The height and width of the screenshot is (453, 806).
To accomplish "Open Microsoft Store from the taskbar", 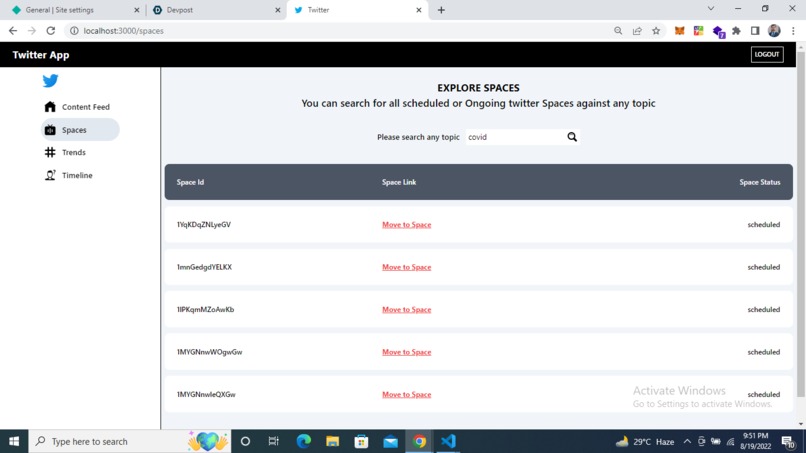I will (361, 441).
